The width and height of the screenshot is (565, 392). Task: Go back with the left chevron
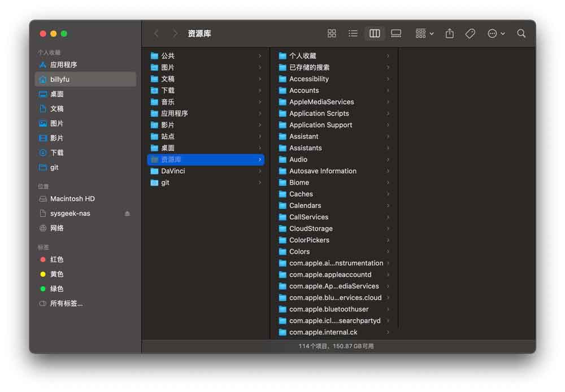click(157, 34)
